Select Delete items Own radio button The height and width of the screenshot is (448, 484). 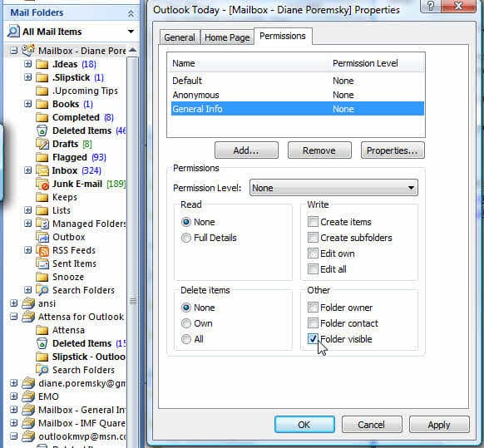tap(186, 323)
